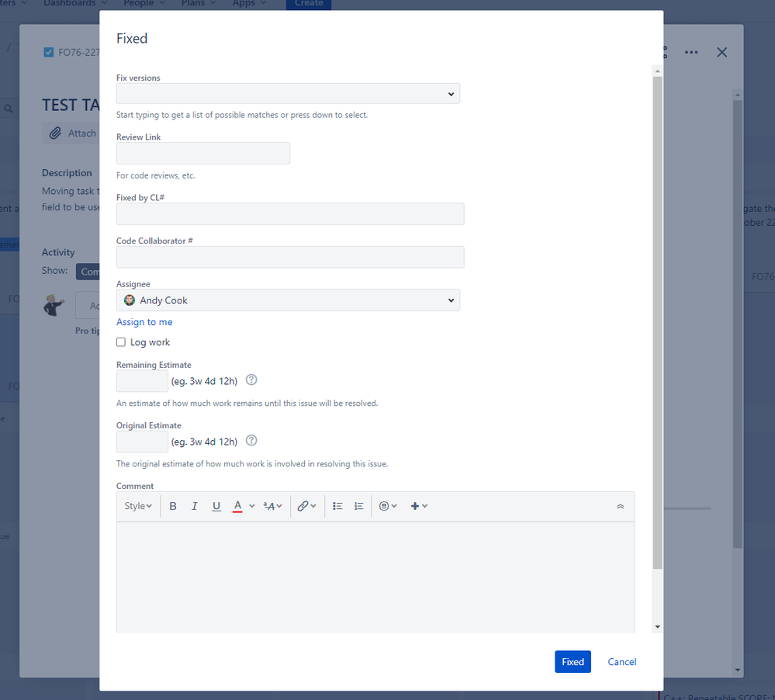Click the issue panel scrollbar down arrow
775x700 pixels.
click(738, 671)
